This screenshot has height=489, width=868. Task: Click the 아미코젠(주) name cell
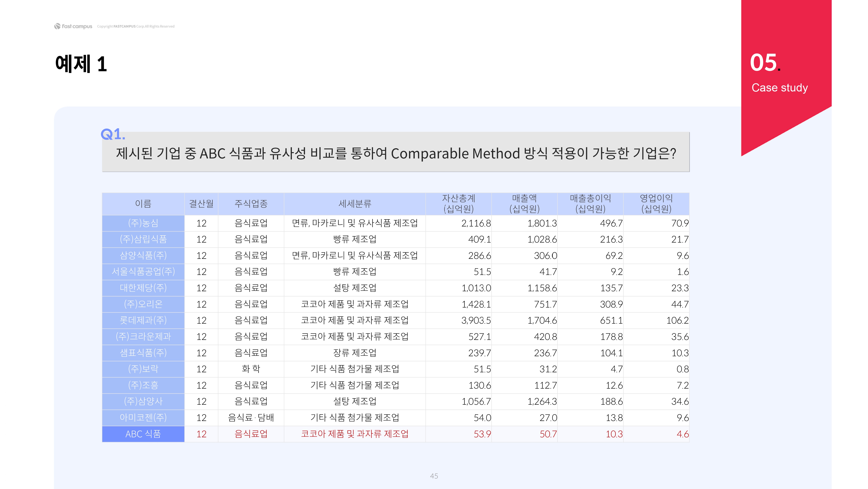click(143, 417)
